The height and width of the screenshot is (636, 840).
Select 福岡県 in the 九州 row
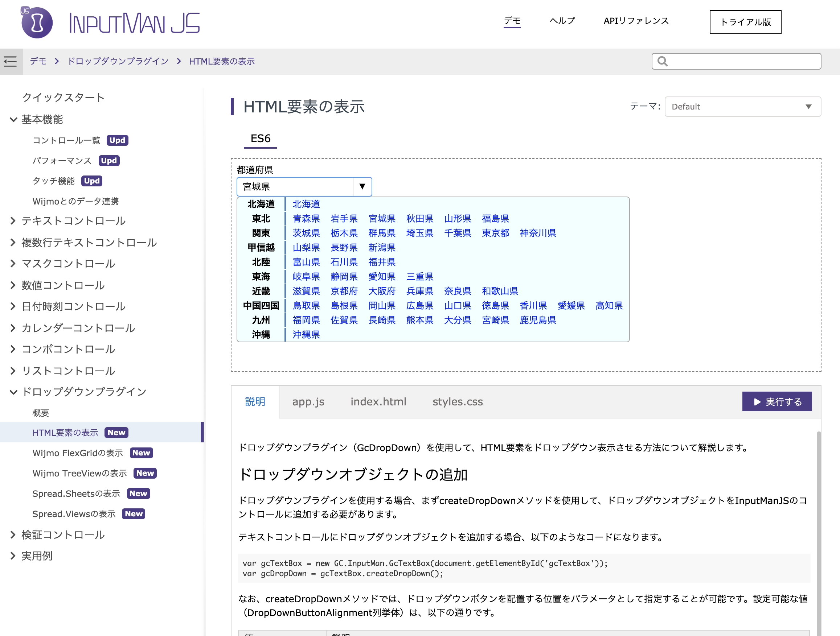306,320
